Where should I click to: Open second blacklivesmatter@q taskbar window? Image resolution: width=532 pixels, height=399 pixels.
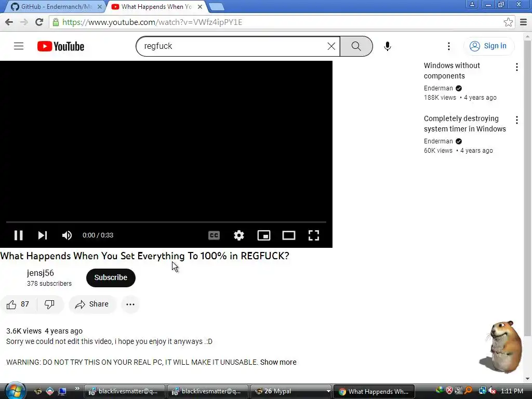(207, 391)
